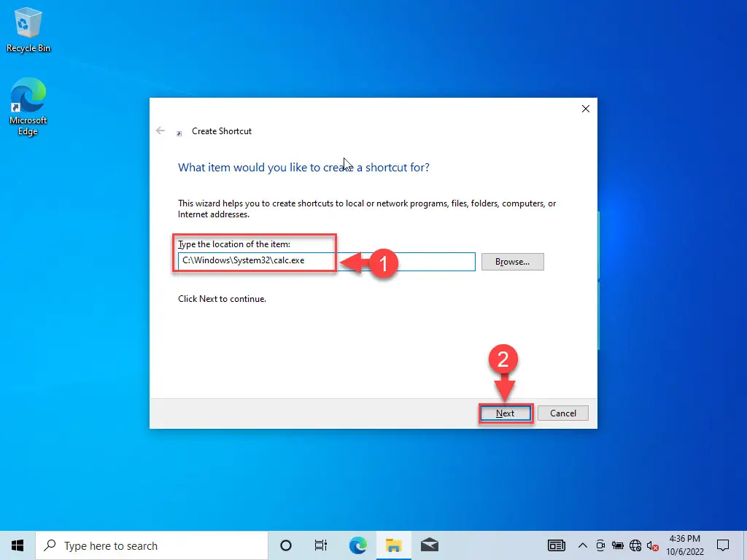Open File Explorer from the taskbar
Viewport: 747px width, 560px height.
pyautogui.click(x=393, y=545)
